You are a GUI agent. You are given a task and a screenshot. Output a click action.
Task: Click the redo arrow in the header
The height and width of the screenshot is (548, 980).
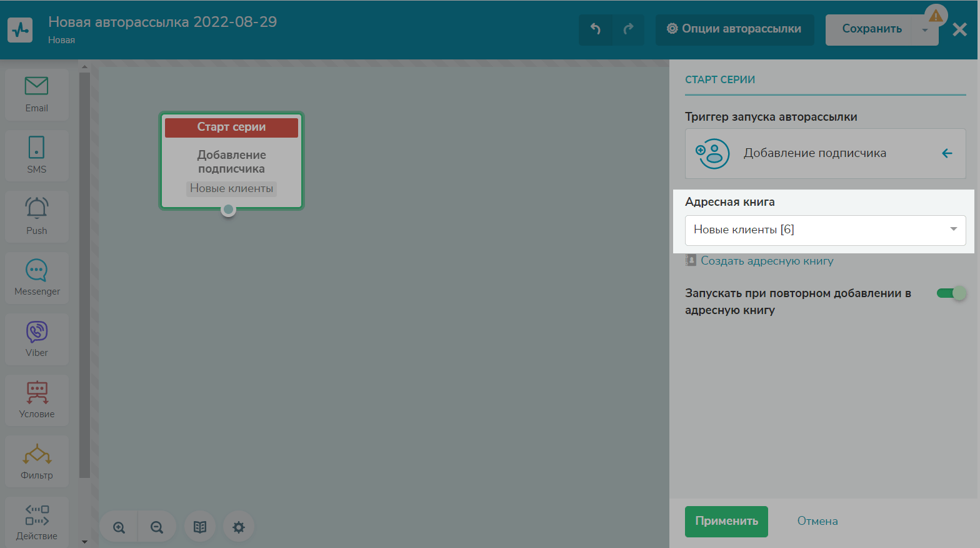pos(628,29)
